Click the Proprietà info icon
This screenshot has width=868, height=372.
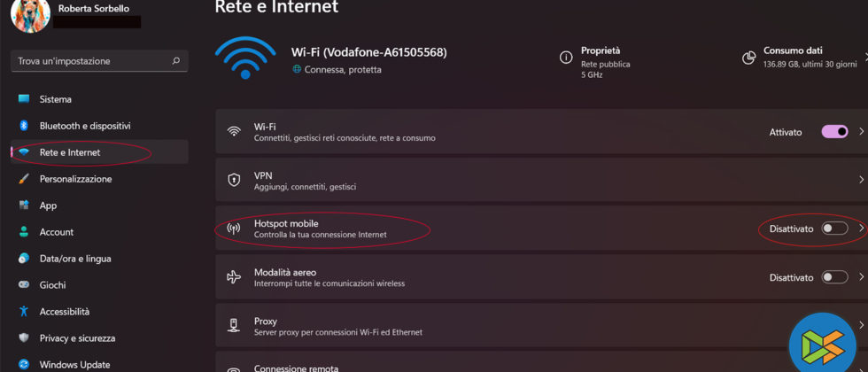coord(566,58)
